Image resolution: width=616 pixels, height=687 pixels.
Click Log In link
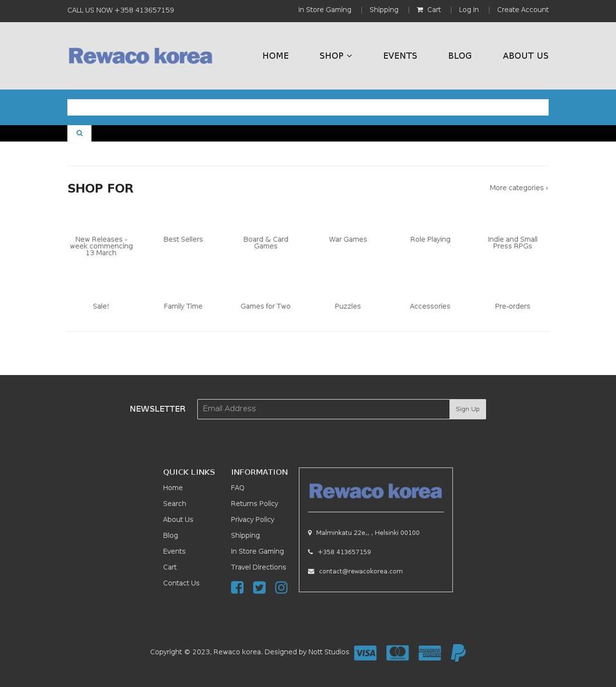[x=468, y=10]
